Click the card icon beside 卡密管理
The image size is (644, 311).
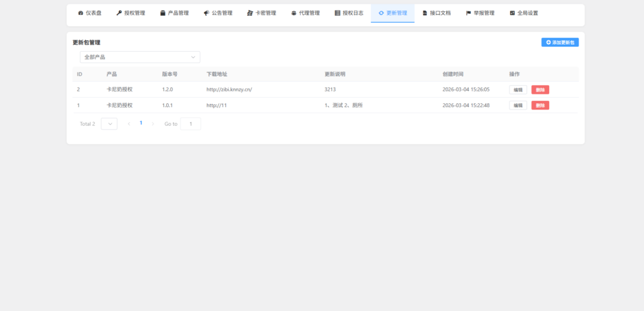tap(250, 13)
